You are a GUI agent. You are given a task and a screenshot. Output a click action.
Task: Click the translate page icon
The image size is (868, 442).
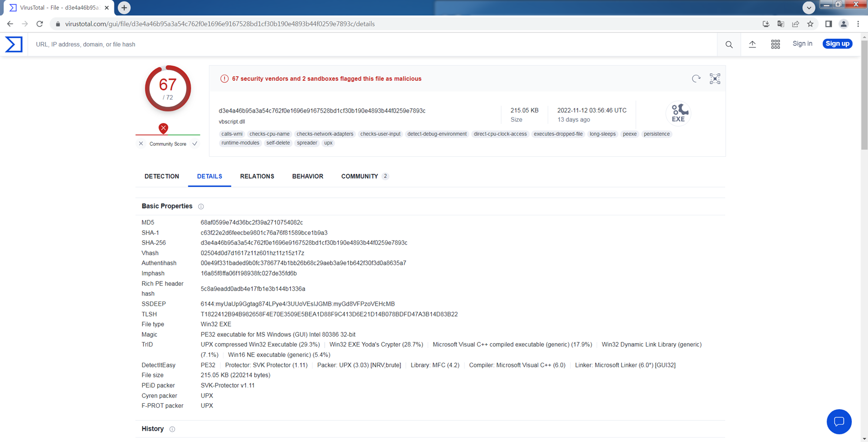point(780,23)
